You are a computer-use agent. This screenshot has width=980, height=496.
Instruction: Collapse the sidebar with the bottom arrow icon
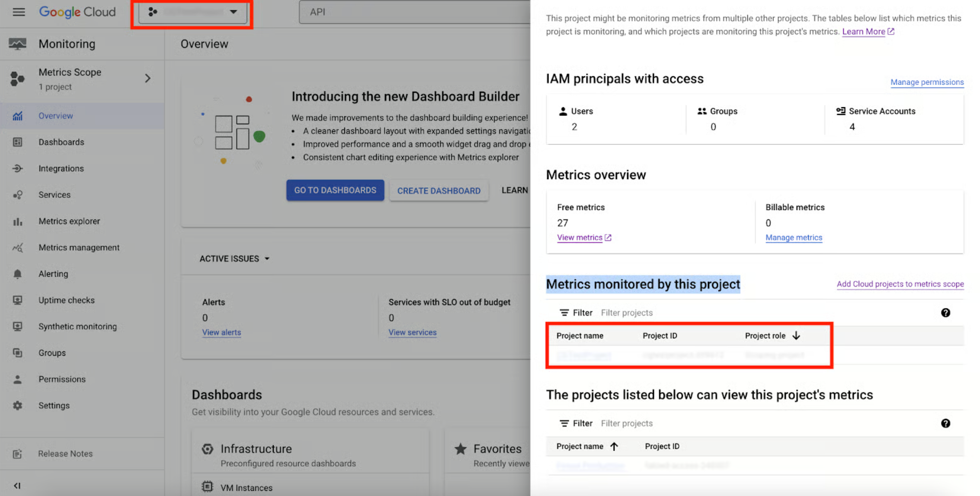point(17,486)
